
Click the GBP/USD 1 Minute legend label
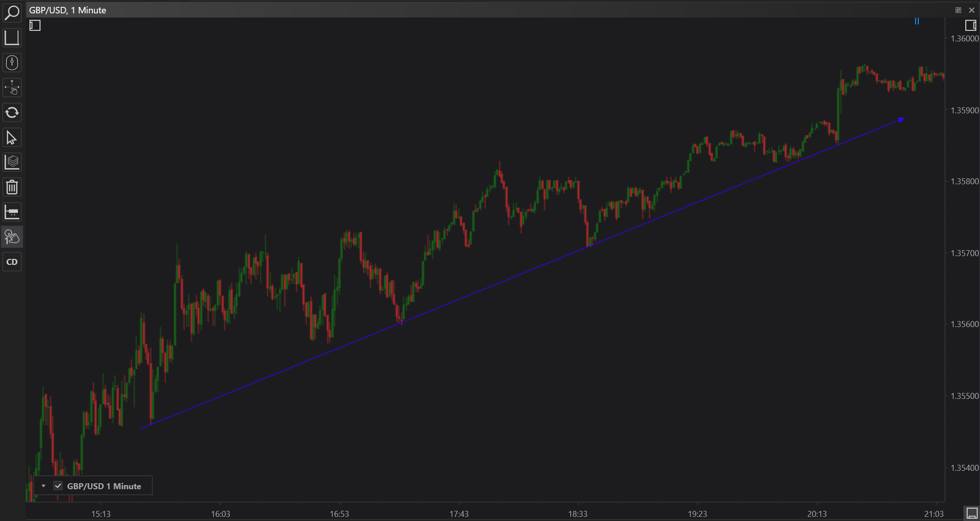[104, 486]
